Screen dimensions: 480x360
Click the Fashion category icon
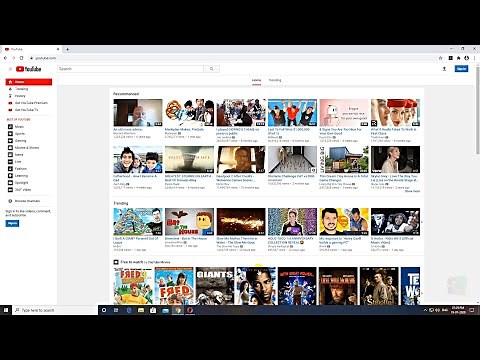tap(10, 169)
